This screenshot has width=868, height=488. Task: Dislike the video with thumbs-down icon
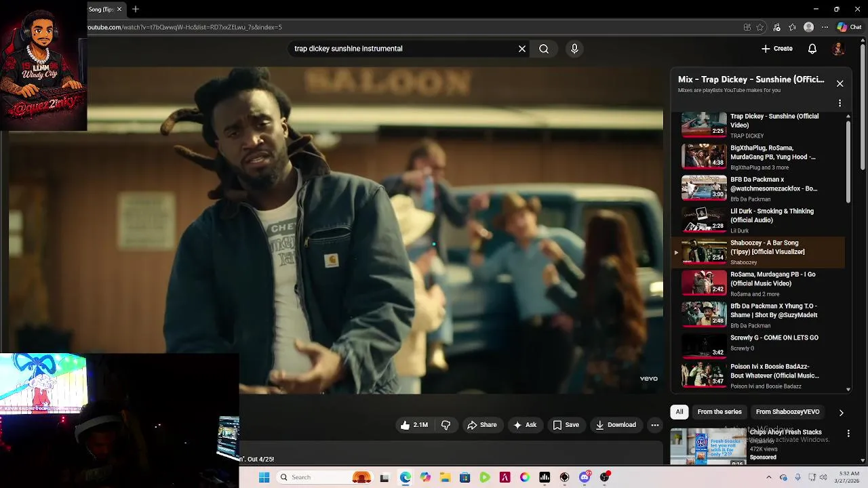tap(446, 425)
